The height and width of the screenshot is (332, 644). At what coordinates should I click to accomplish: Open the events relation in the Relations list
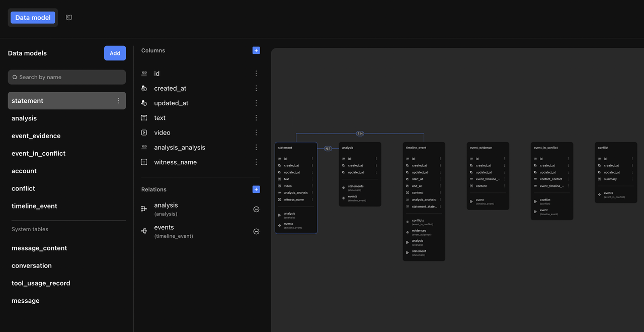point(200,231)
